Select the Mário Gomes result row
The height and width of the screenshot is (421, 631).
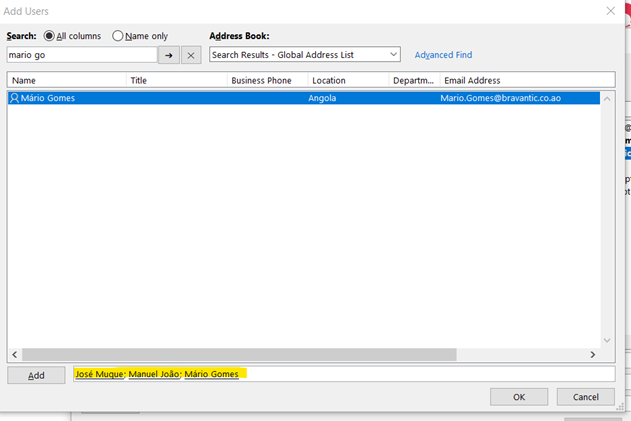click(x=304, y=98)
